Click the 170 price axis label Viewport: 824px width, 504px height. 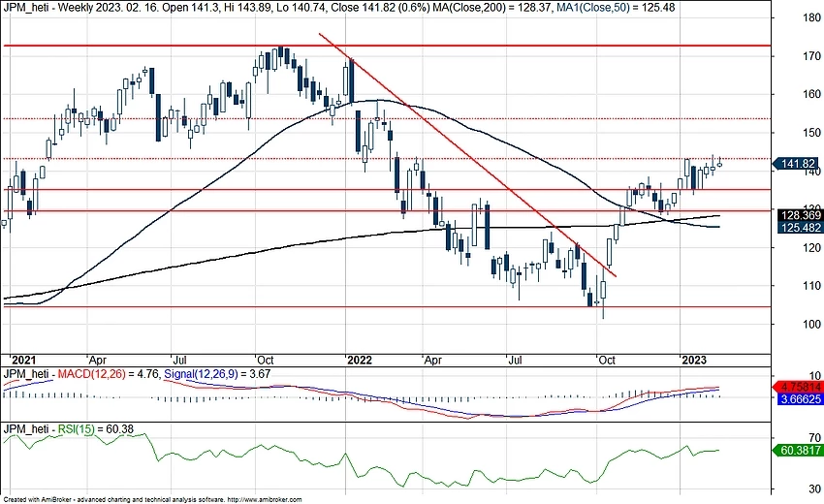(x=811, y=55)
